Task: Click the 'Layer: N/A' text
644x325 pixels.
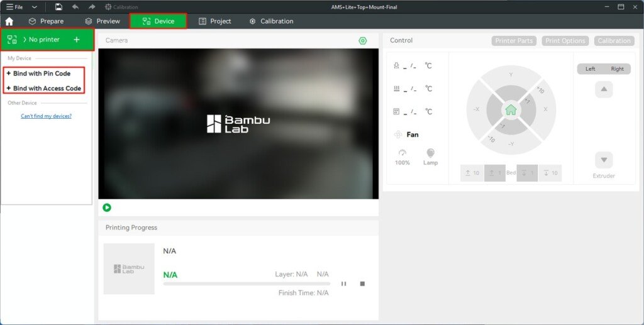Action: point(291,274)
